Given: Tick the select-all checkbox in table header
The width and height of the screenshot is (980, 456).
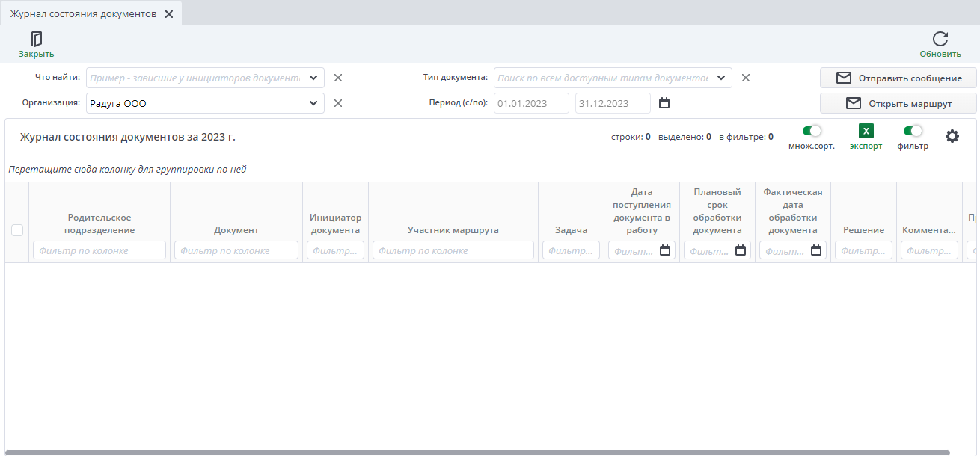Looking at the screenshot, I should [16, 230].
